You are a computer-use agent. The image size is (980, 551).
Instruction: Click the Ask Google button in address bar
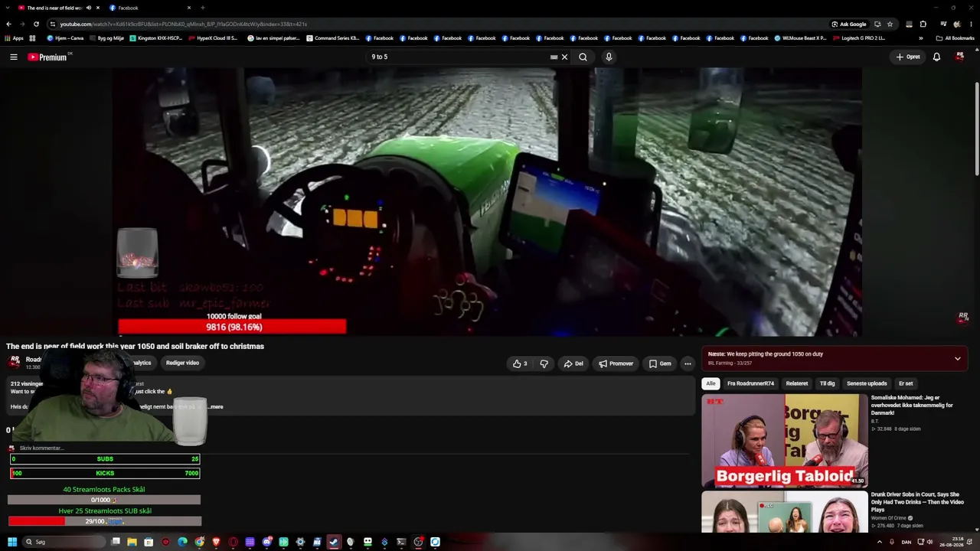click(x=849, y=24)
